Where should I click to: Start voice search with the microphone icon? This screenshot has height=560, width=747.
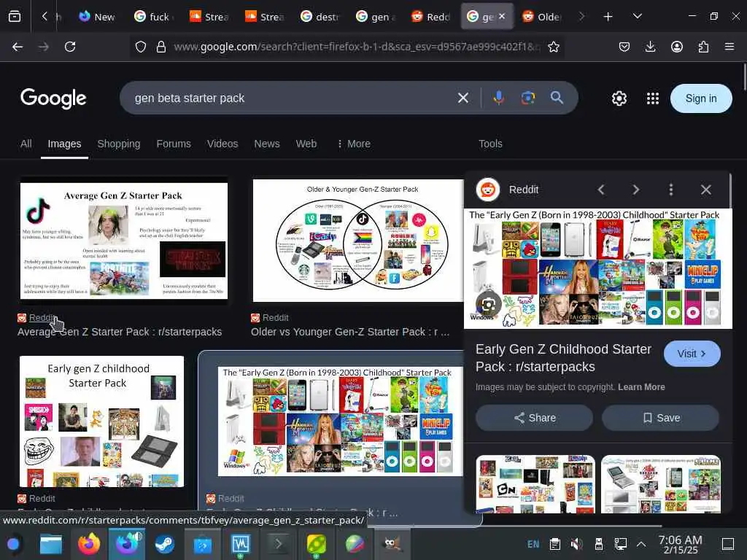click(x=499, y=98)
